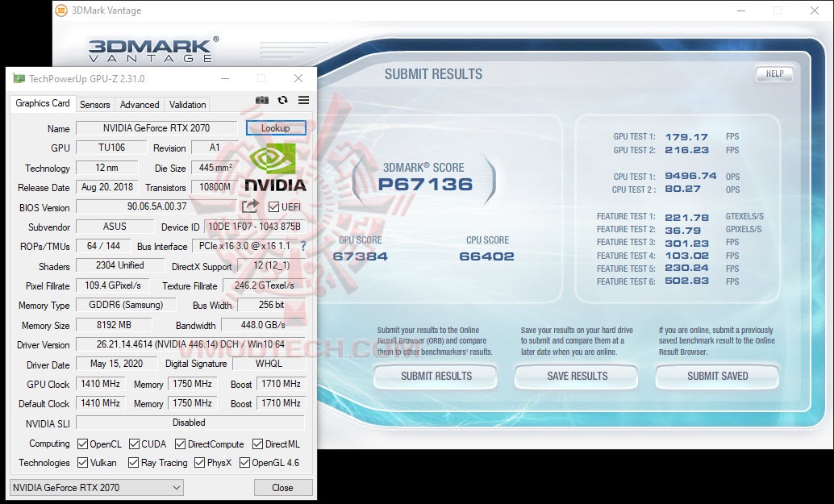Click the CPU score 66402
The image size is (834, 504).
[486, 256]
